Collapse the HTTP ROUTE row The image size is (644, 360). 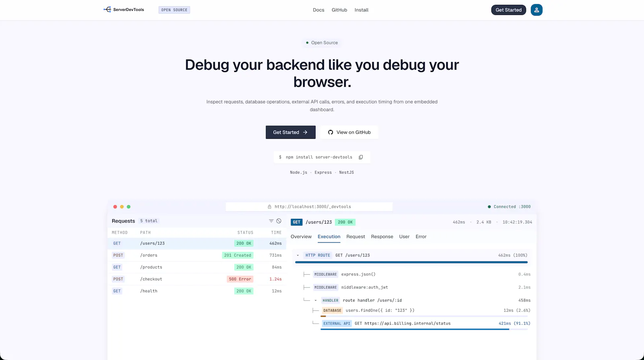pyautogui.click(x=298, y=255)
